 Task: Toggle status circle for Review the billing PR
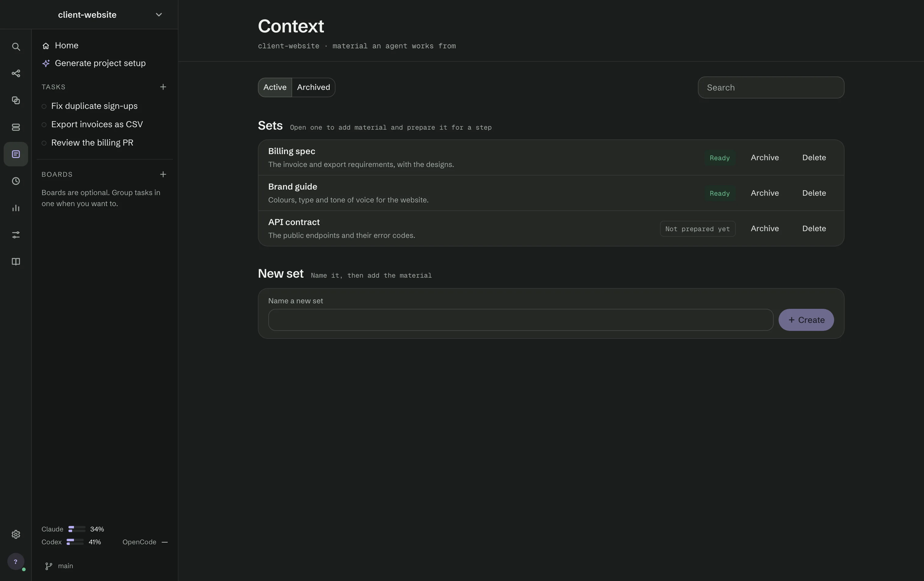pos(44,143)
